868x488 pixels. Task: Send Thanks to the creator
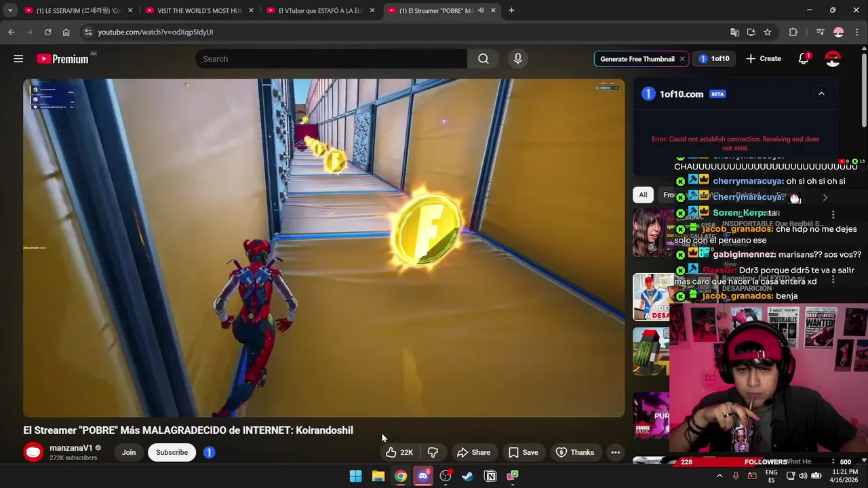[575, 452]
